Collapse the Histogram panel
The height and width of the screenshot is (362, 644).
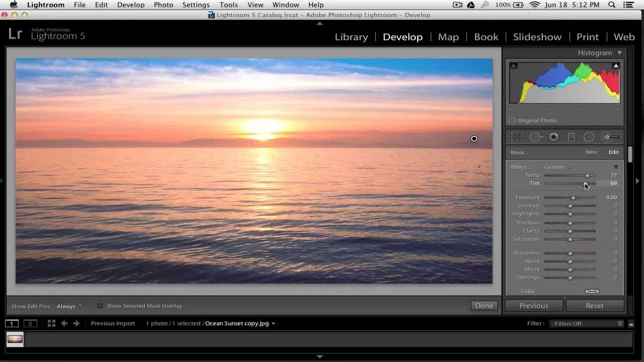click(619, 53)
